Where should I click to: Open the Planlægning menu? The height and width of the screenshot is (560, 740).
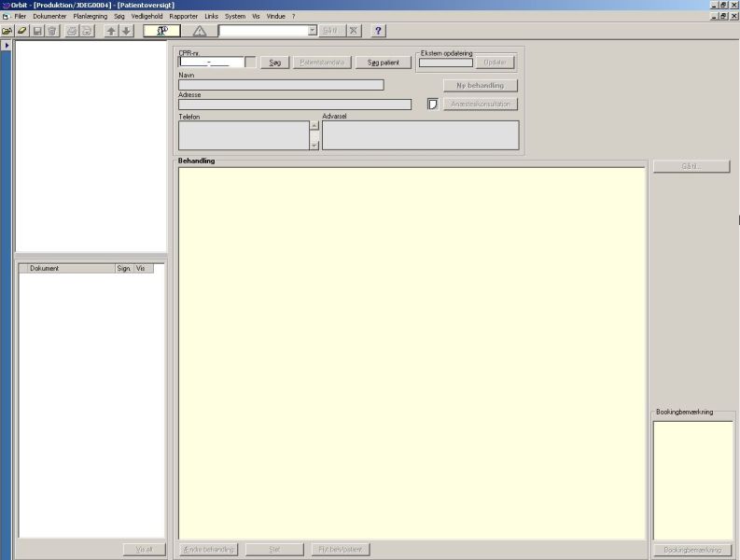point(91,16)
